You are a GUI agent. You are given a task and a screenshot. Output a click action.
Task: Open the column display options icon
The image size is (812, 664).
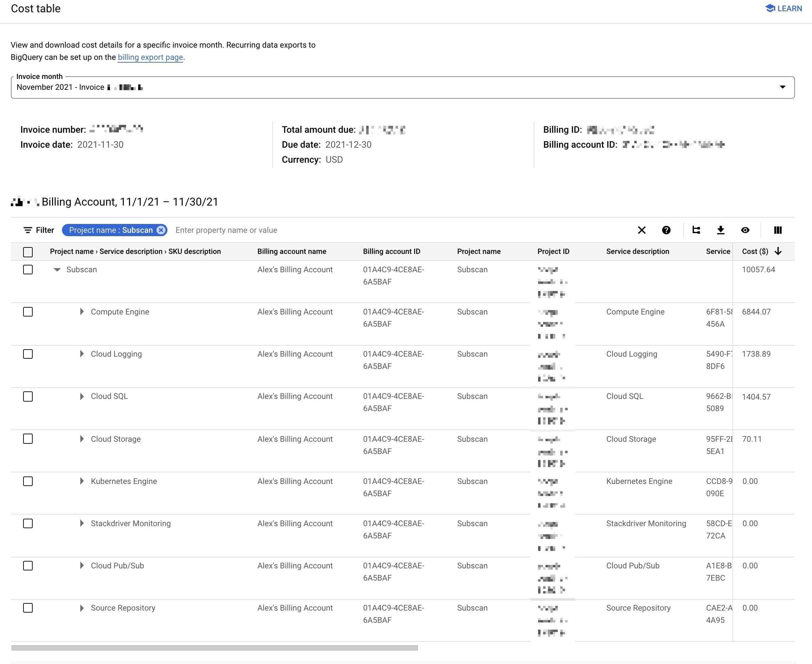pos(778,230)
